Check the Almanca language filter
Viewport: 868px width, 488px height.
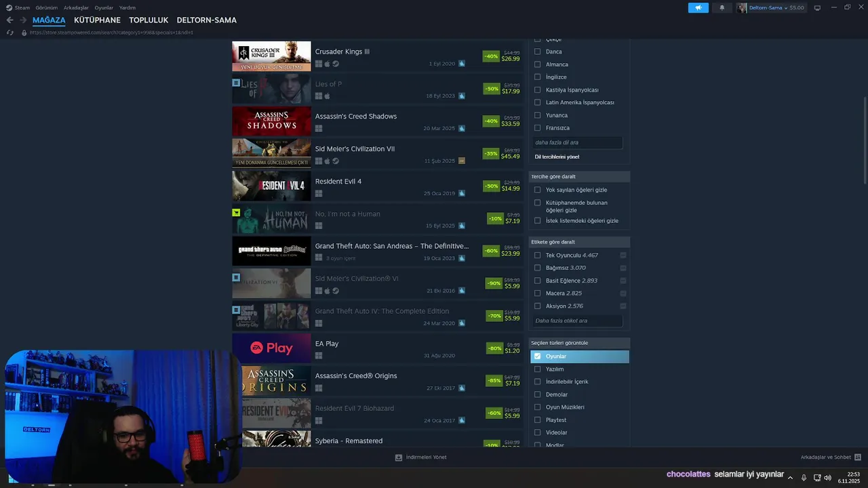[x=538, y=64]
